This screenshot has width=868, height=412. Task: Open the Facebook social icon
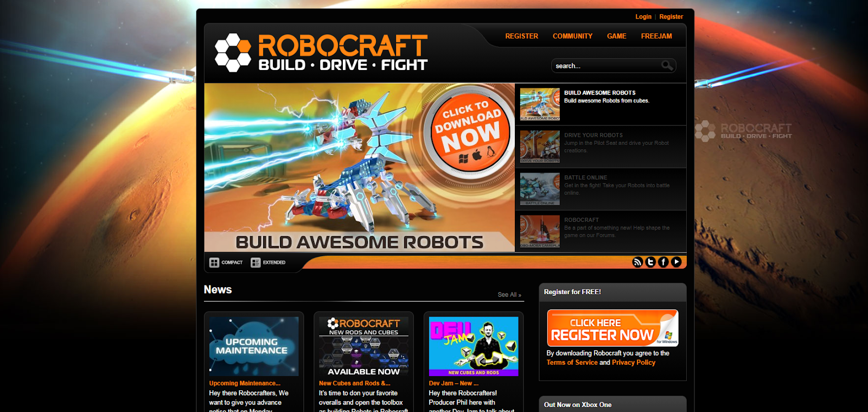(x=663, y=262)
